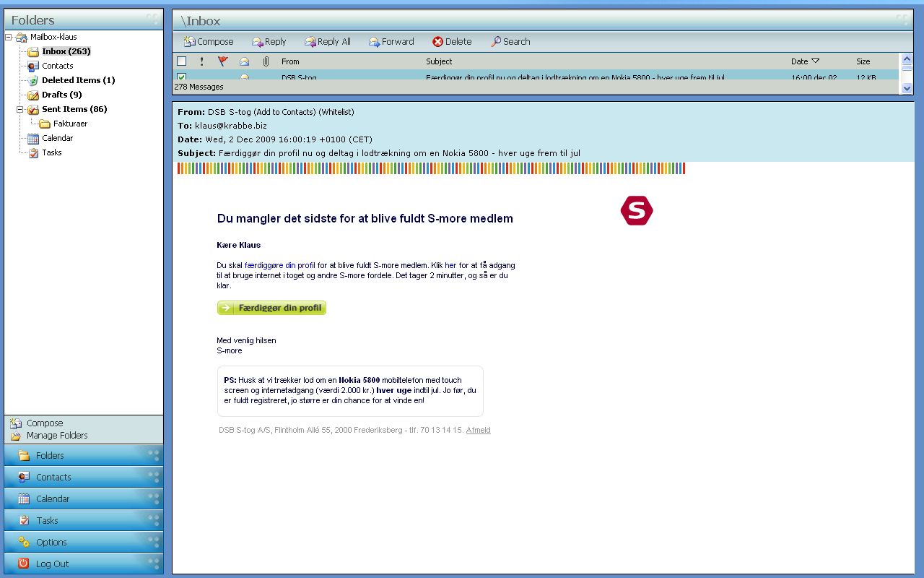Switch to the Contacts navigation bar
Viewport: 924px width, 578px height.
tap(84, 478)
